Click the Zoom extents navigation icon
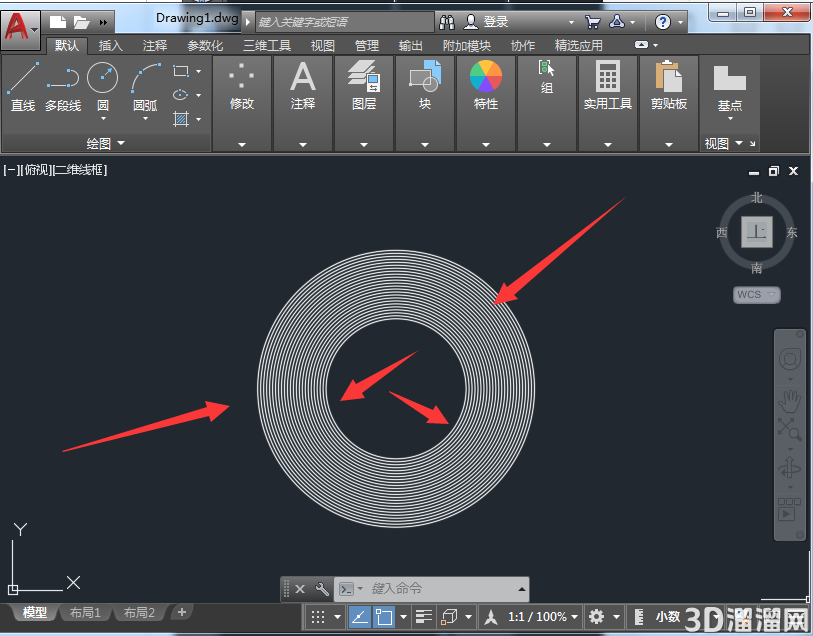This screenshot has width=813, height=636. (790, 430)
